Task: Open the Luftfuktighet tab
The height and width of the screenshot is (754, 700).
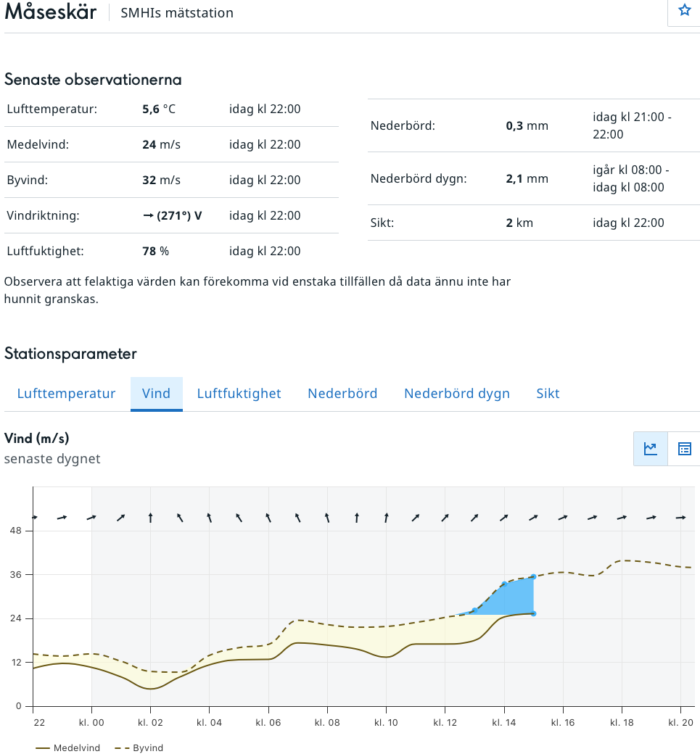Action: point(239,394)
